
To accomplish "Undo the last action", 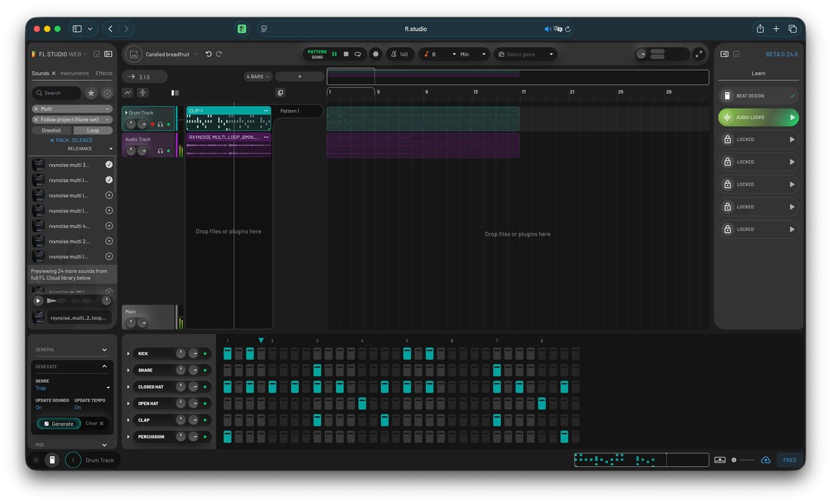I will point(208,54).
